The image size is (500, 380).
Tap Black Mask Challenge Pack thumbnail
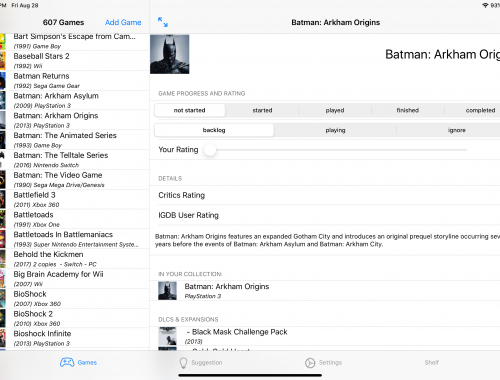pyautogui.click(x=167, y=336)
